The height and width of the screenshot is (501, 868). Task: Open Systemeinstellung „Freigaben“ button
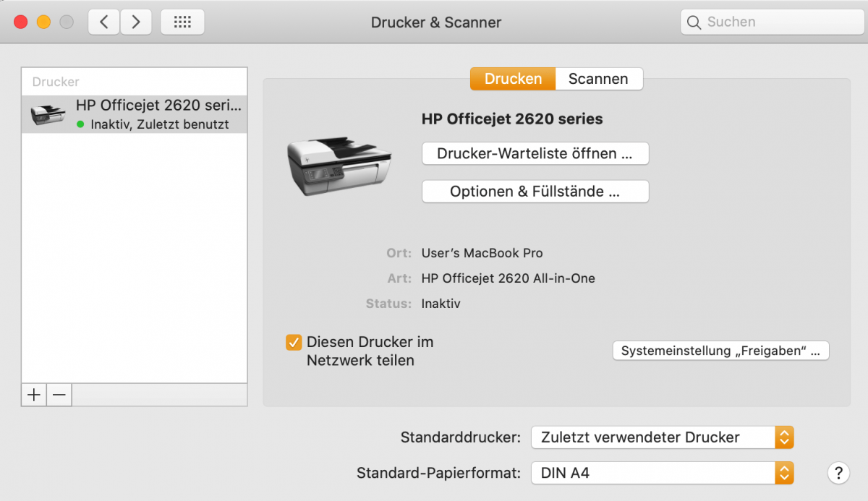coord(720,351)
